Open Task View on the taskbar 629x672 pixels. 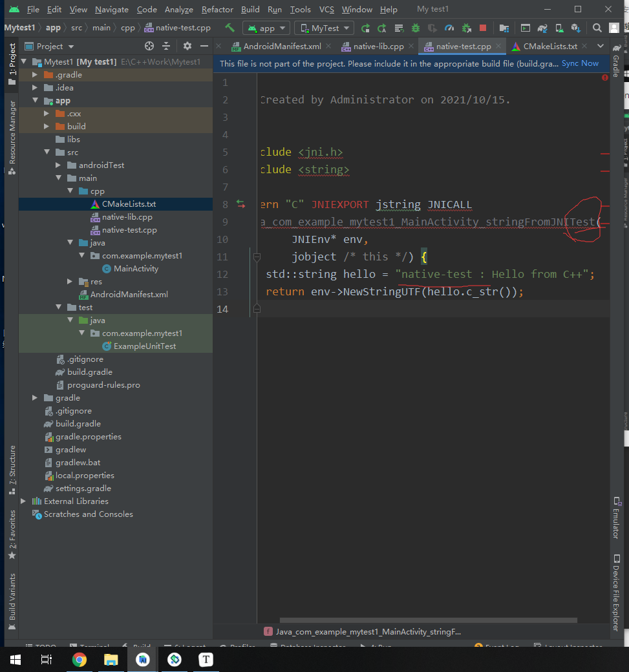pos(47,659)
